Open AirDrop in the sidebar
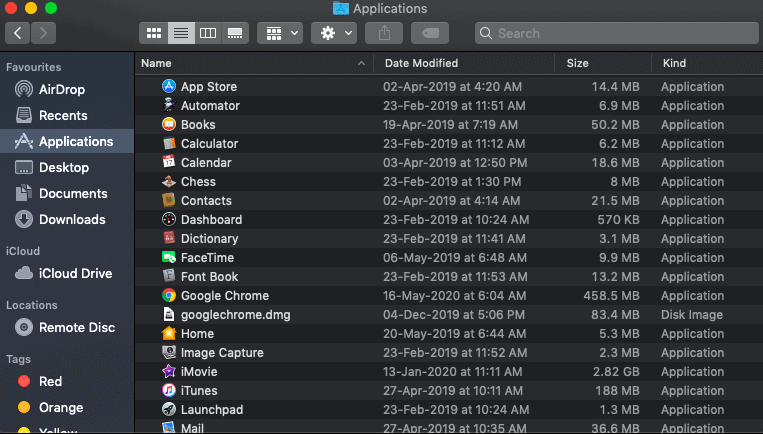Screen dimensions: 763x434 (67, 90)
